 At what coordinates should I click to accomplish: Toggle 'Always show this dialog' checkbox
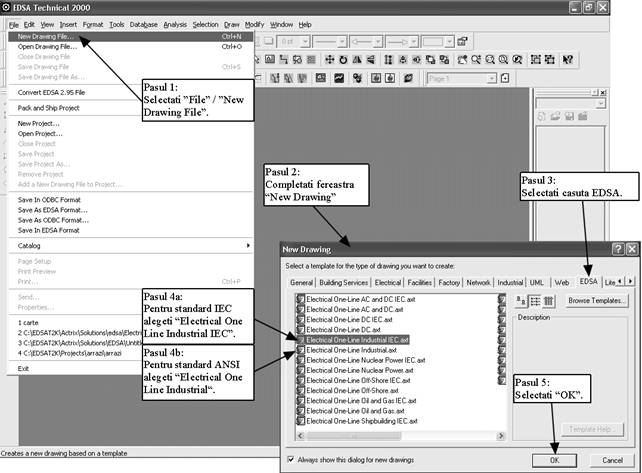pyautogui.click(x=290, y=458)
